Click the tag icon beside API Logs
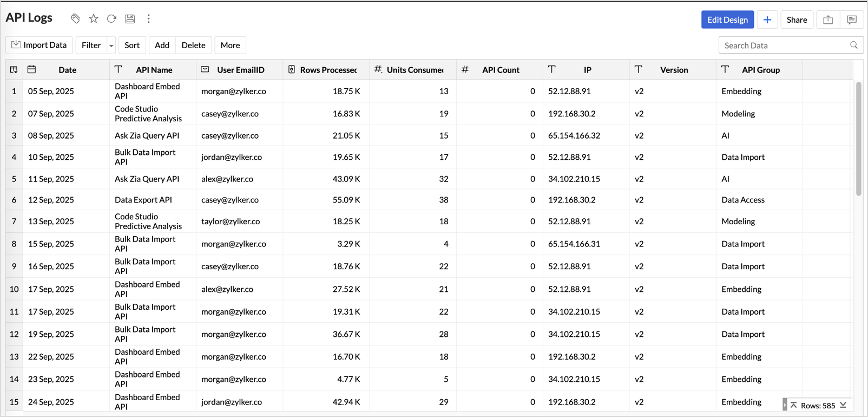The width and height of the screenshot is (868, 417). tap(75, 19)
